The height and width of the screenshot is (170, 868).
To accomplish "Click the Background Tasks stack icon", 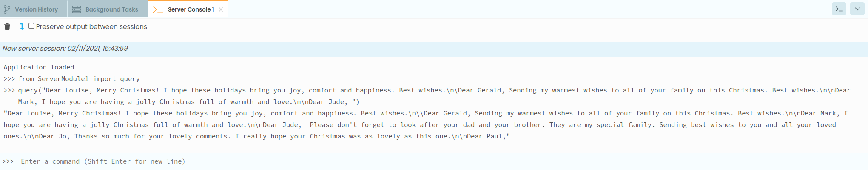I will (x=77, y=9).
